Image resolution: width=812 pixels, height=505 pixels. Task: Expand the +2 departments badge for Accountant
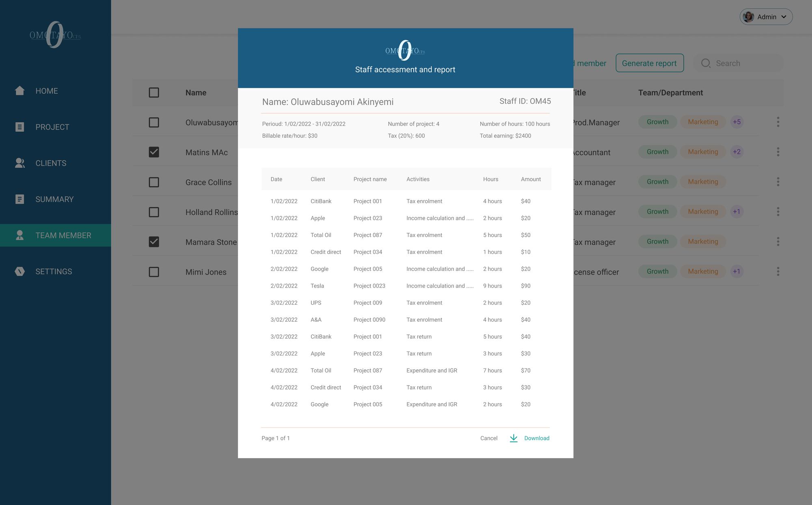point(736,152)
